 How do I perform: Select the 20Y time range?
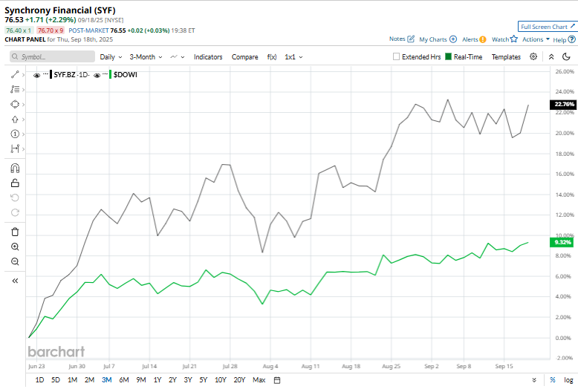tap(239, 380)
